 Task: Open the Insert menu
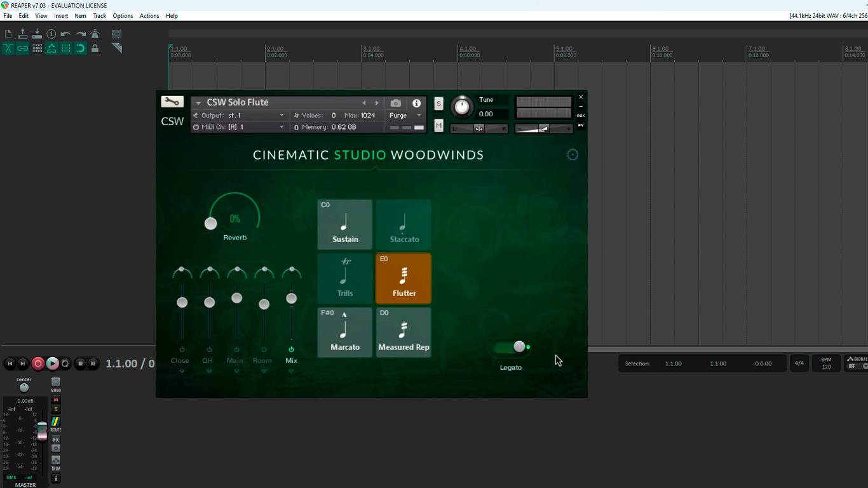tap(61, 16)
